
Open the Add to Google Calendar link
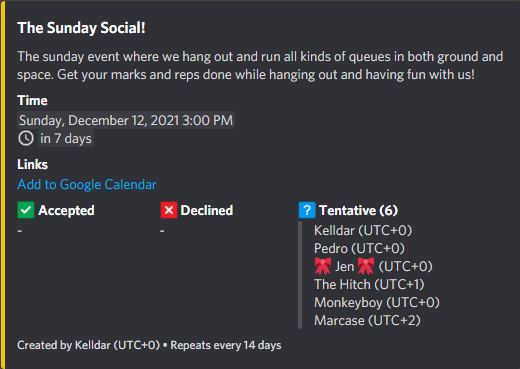[87, 184]
